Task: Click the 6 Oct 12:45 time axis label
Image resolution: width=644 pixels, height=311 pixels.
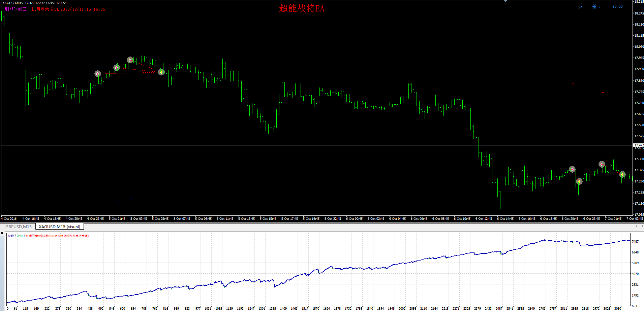Action: click(x=484, y=219)
